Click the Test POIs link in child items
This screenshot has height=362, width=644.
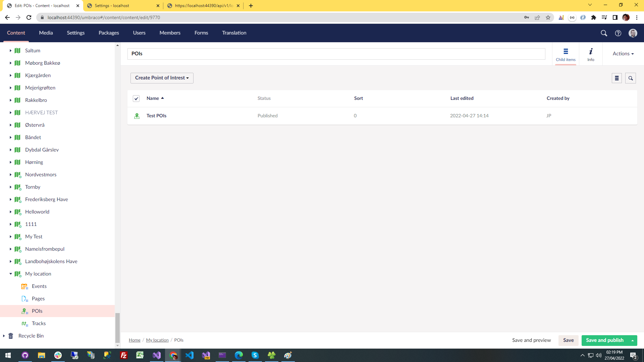[x=156, y=115]
